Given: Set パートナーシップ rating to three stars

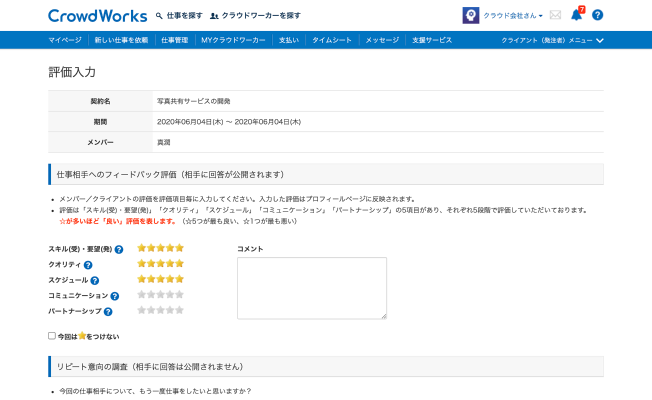Looking at the screenshot, I should (x=160, y=311).
